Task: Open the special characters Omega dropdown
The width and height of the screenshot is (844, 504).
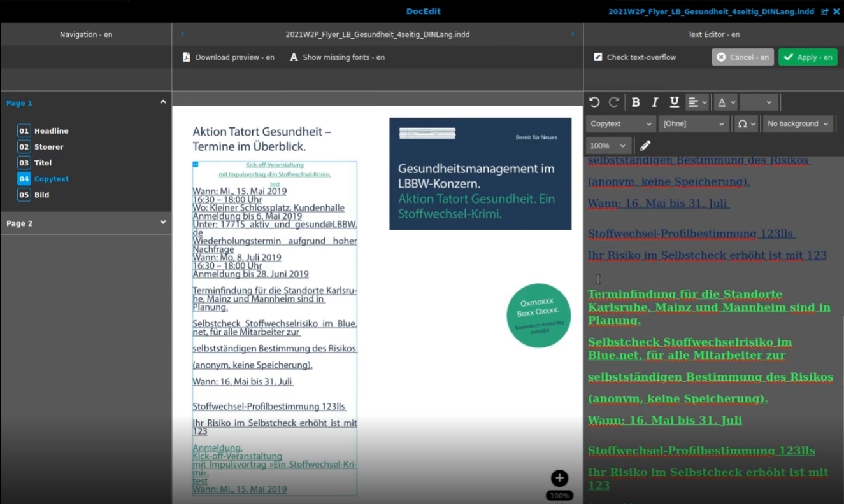Action: click(x=747, y=123)
